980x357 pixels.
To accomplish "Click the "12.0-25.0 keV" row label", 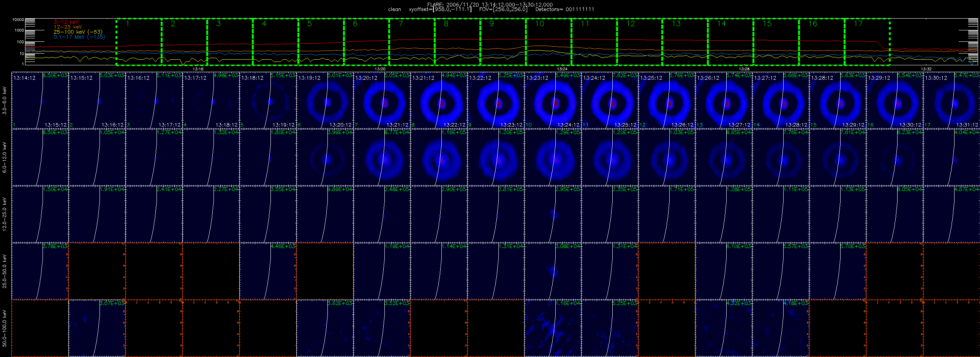I will 5,214.
